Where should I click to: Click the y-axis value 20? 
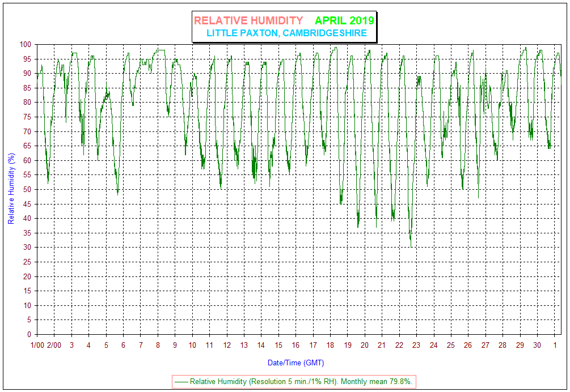(x=28, y=276)
